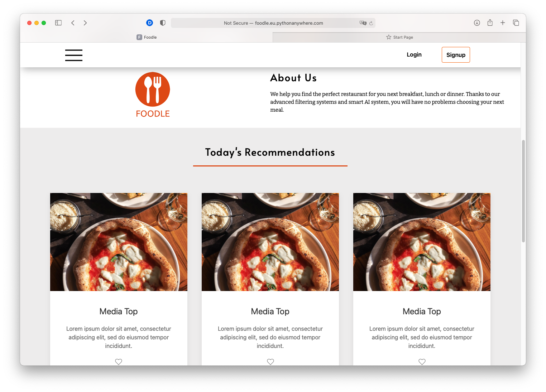The height and width of the screenshot is (392, 546).
Task: Open the third pizza image card
Action: click(x=422, y=242)
